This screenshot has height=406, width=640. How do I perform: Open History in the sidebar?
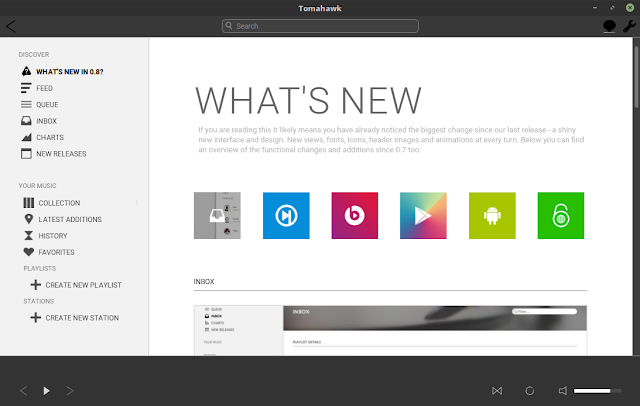(53, 236)
